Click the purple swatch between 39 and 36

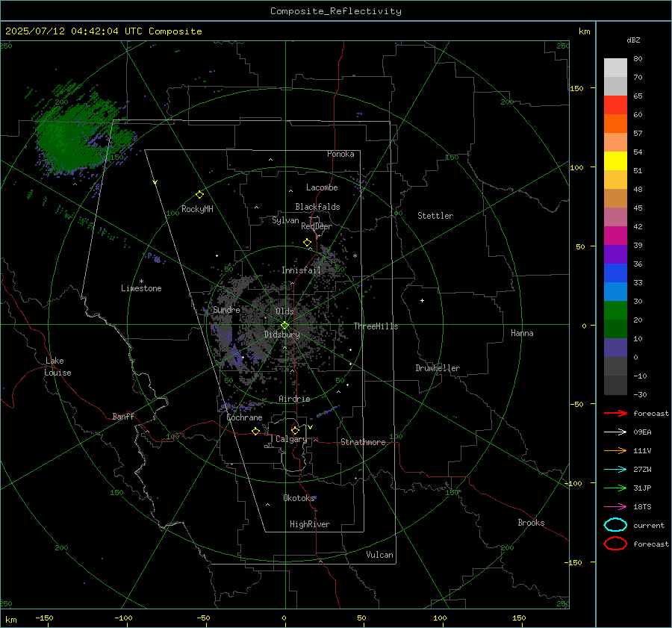(615, 254)
